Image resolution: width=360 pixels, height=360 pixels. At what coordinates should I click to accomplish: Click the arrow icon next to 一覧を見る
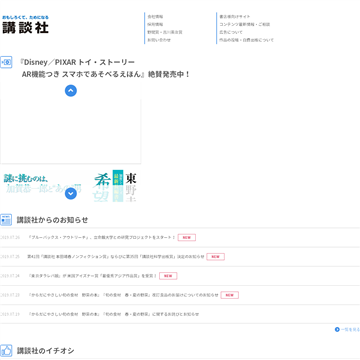pos(337,329)
